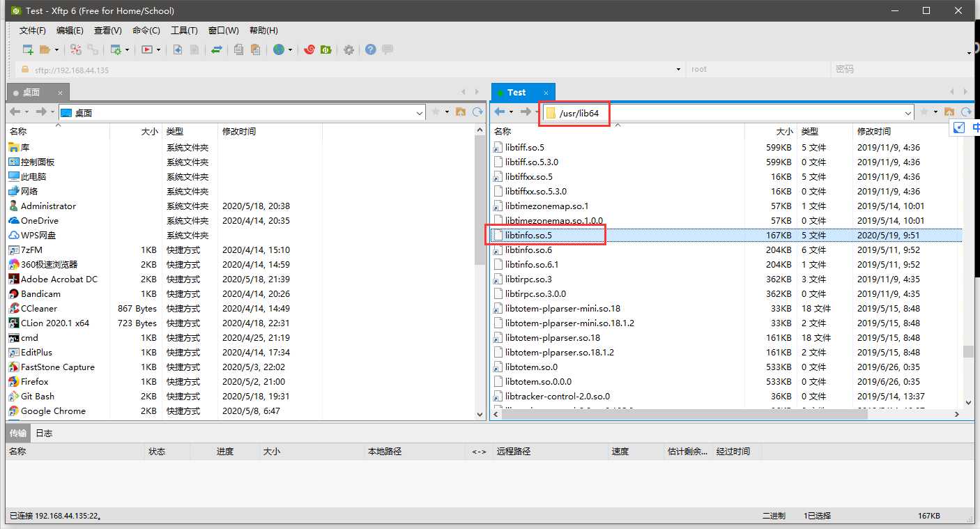Expand the local 桌面 path dropdown
The height and width of the screenshot is (529, 980).
[x=420, y=113]
